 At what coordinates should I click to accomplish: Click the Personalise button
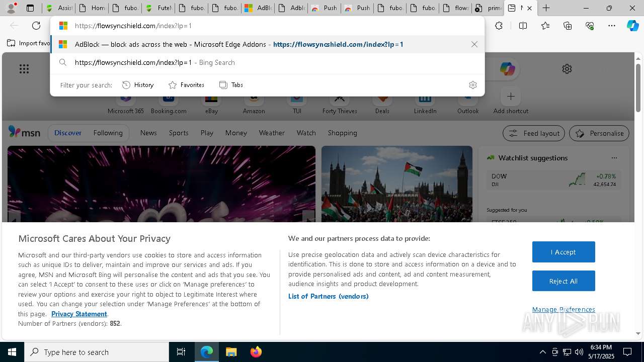[x=599, y=133]
